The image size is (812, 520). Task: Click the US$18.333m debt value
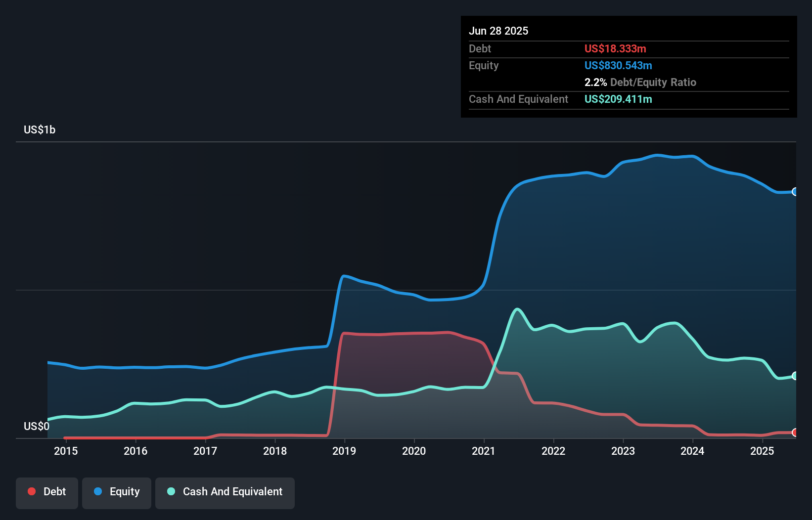pos(615,48)
